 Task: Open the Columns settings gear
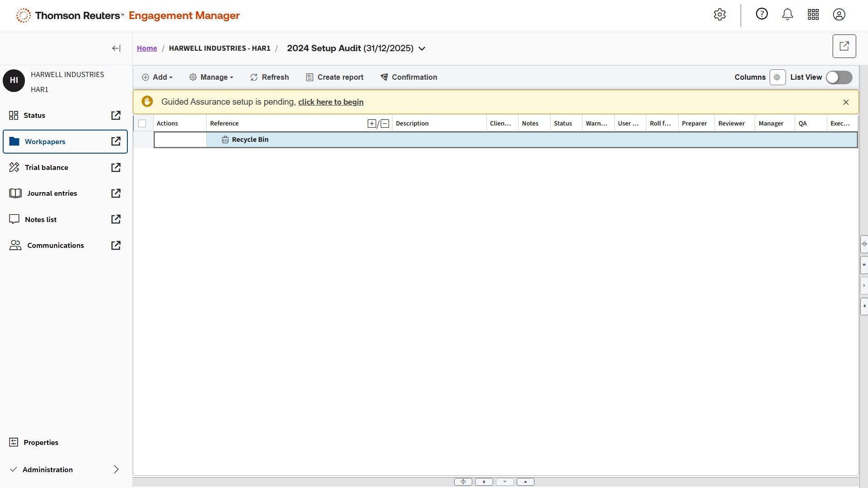(x=777, y=77)
